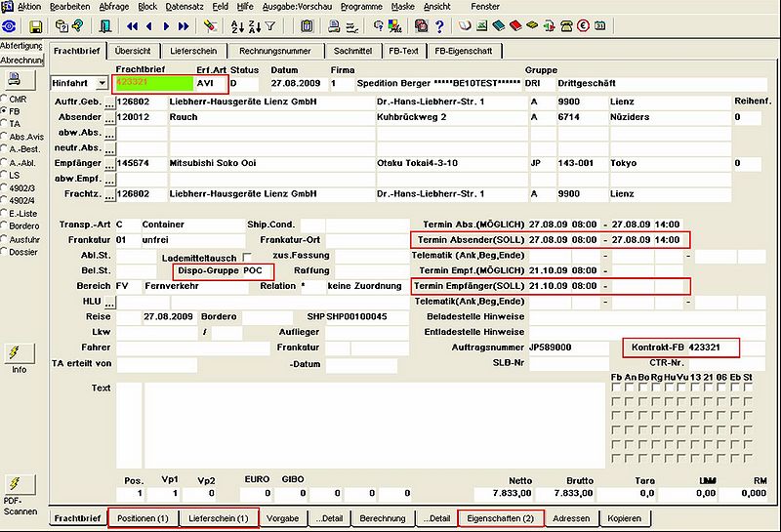Open lookup button next to neutr.Abs.
This screenshot has height=532, width=781.
click(x=109, y=149)
